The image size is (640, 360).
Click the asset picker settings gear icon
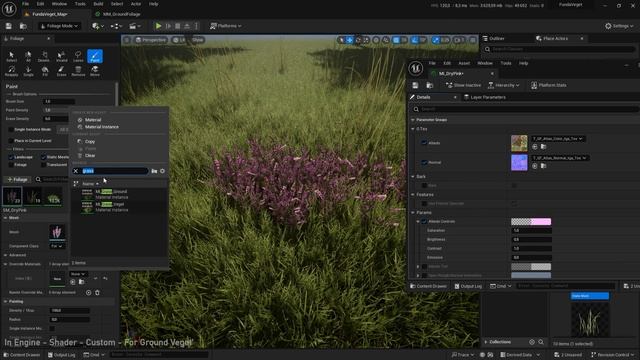(x=162, y=171)
